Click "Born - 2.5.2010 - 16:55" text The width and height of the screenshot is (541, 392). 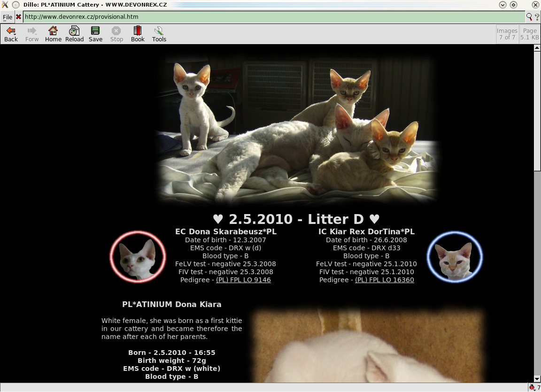[172, 353]
